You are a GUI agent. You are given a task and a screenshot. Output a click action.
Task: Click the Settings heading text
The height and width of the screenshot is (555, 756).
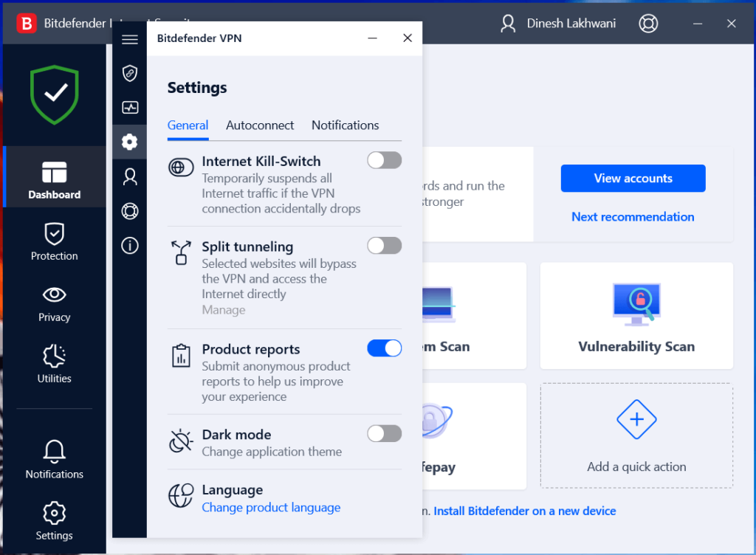click(x=196, y=88)
